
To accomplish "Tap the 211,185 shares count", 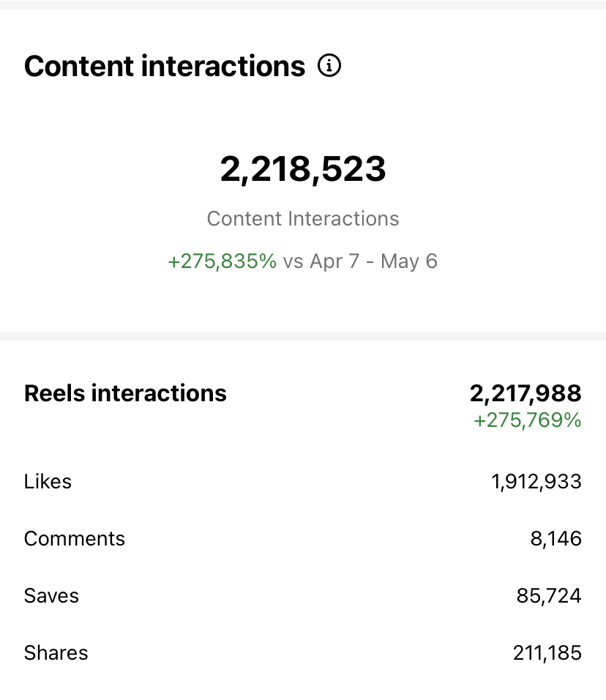I will [547, 653].
